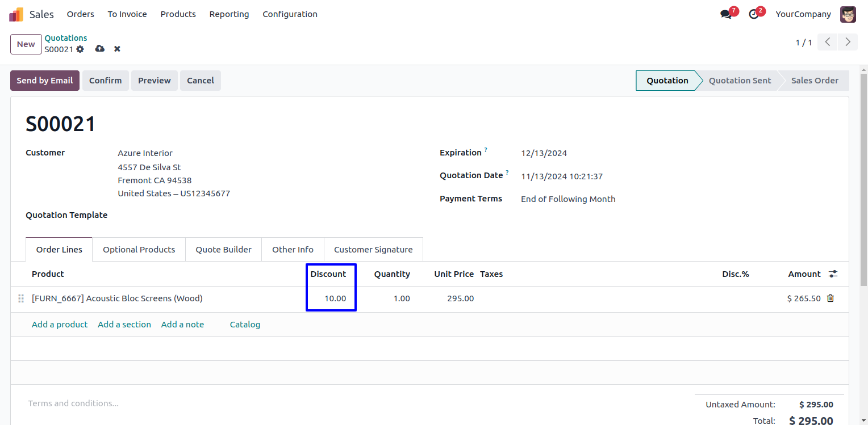Discard changes with the X icon

pos(117,49)
